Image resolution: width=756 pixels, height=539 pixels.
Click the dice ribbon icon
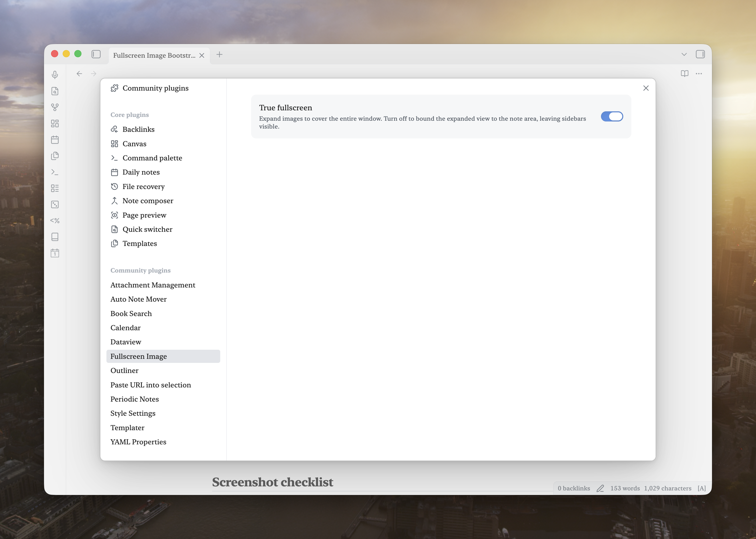[x=55, y=204]
